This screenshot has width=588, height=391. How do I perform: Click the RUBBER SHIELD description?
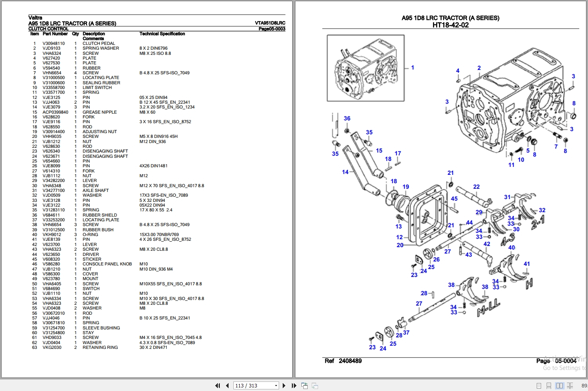tap(100, 215)
